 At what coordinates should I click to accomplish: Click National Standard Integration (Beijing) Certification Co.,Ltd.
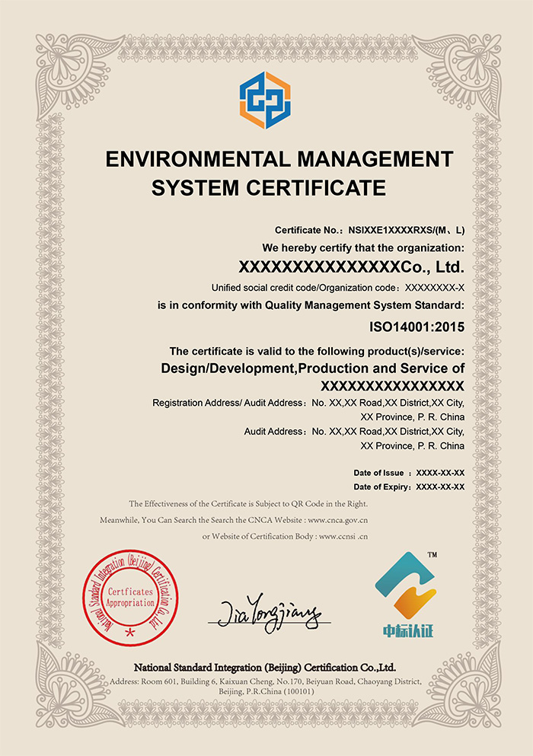pos(265,668)
